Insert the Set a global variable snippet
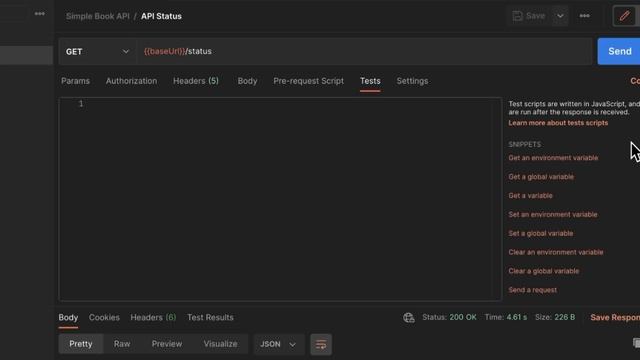Screen dimensions: 640x360 (x=540, y=233)
